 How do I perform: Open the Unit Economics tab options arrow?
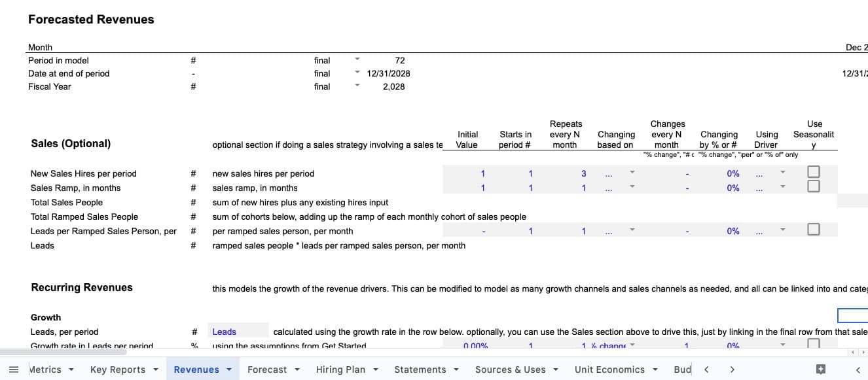(655, 370)
